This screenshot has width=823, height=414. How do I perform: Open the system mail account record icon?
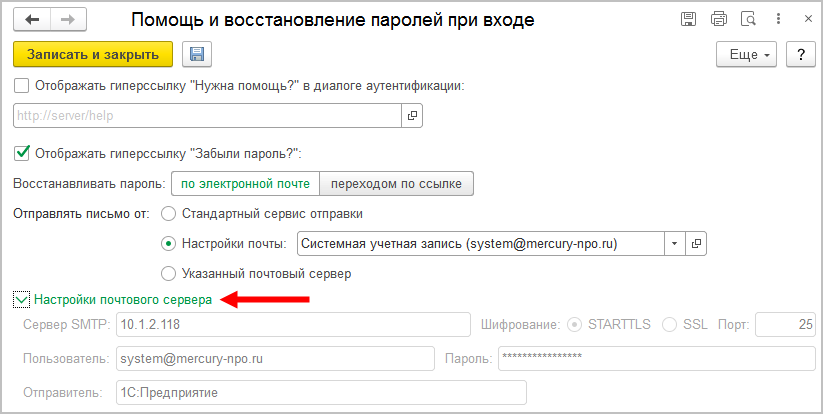coord(696,243)
